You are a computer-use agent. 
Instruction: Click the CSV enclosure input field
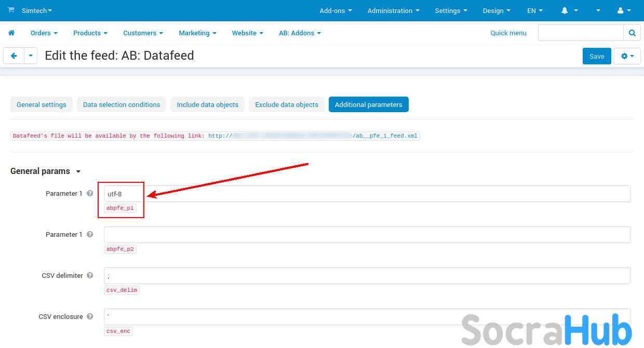click(x=367, y=317)
